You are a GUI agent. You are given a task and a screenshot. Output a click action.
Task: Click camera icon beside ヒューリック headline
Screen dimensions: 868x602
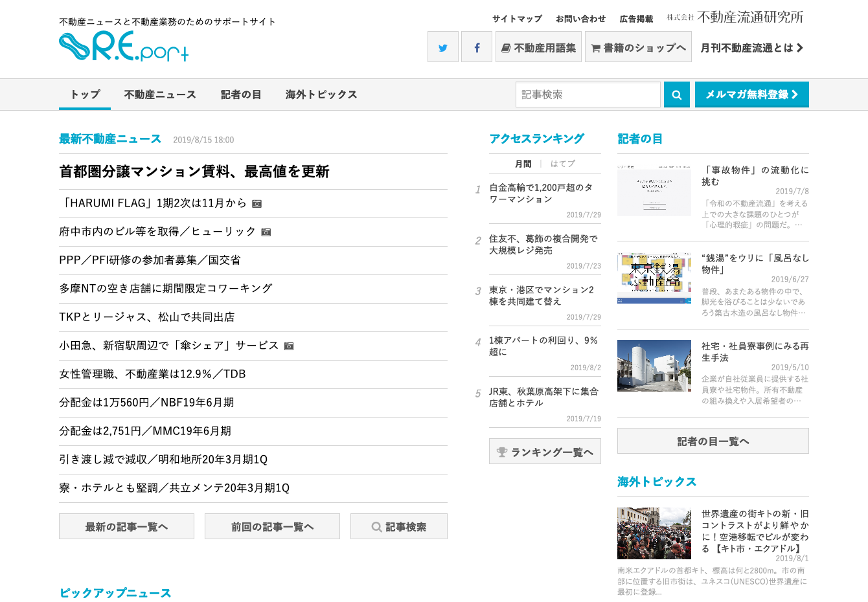tap(266, 232)
